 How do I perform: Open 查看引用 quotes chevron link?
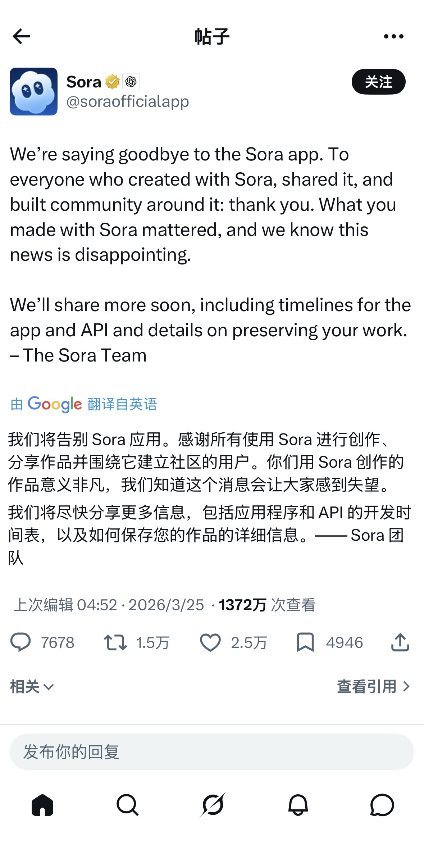(x=373, y=686)
